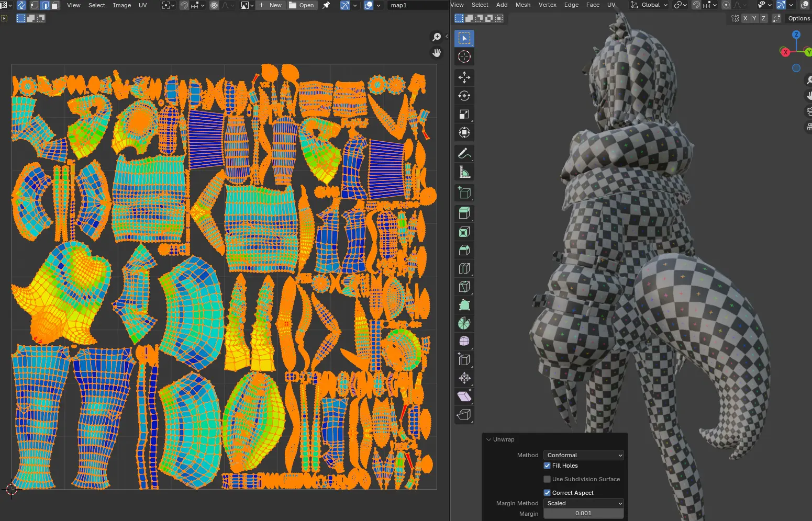Select the Inset Faces tool
The height and width of the screenshot is (521, 812).
point(464,232)
